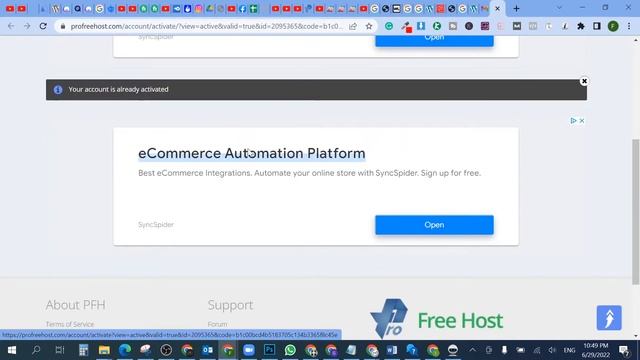Click the share page icon in the address bar
This screenshot has width=640, height=360.
point(353,26)
